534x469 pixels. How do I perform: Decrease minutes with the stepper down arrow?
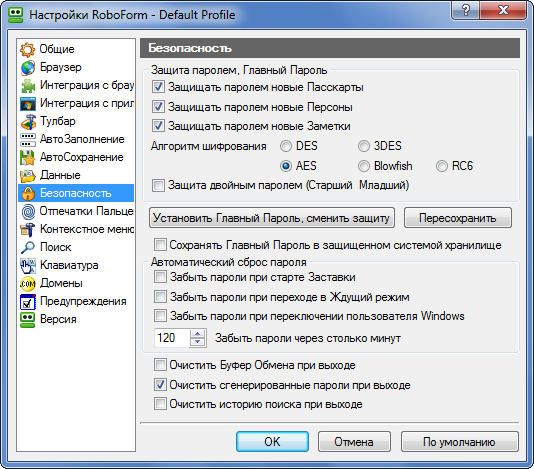(x=198, y=342)
